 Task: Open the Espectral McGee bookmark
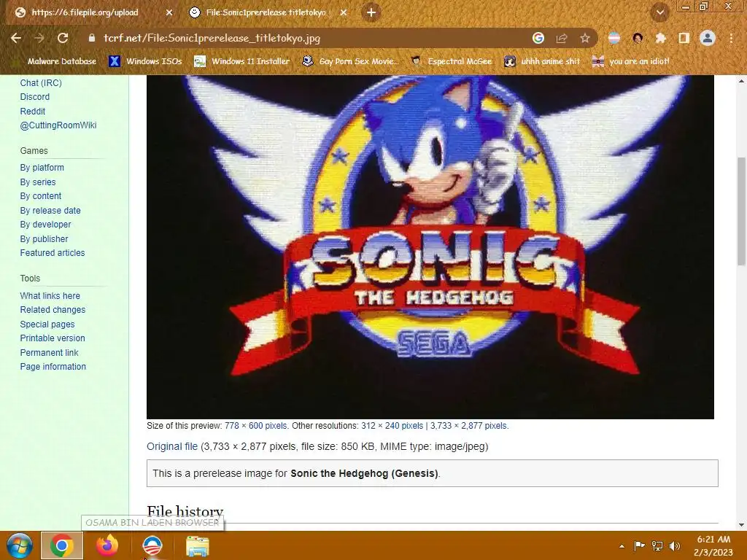coord(451,61)
